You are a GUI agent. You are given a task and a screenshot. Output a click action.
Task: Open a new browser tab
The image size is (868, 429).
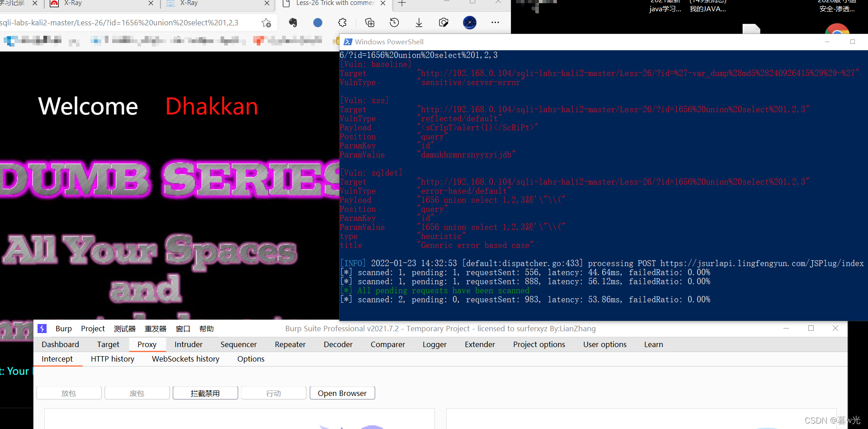[x=402, y=3]
